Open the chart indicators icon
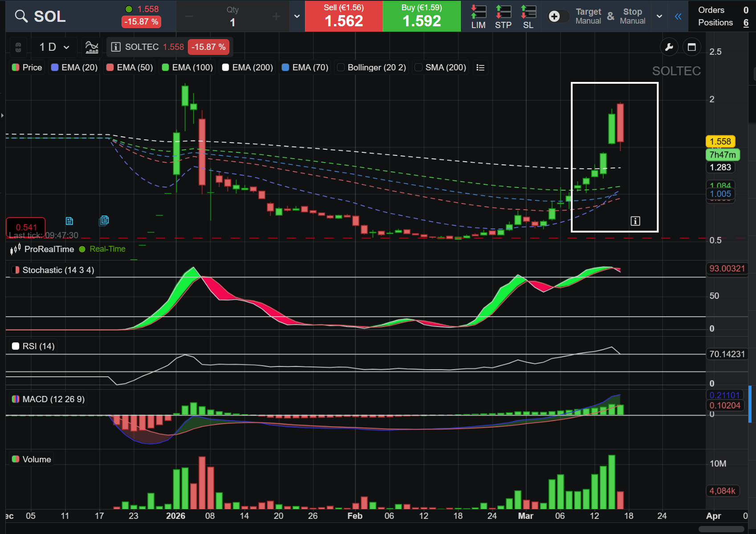The width and height of the screenshot is (756, 534). pos(92,47)
